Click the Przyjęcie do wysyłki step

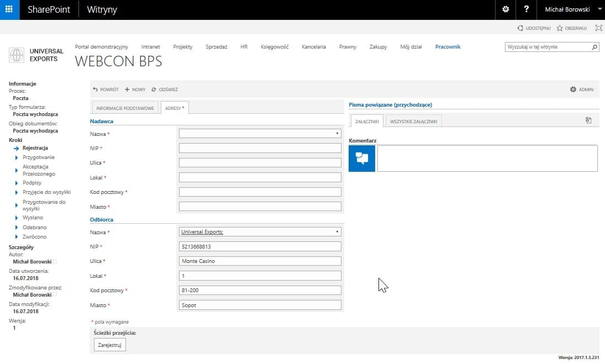(x=46, y=192)
